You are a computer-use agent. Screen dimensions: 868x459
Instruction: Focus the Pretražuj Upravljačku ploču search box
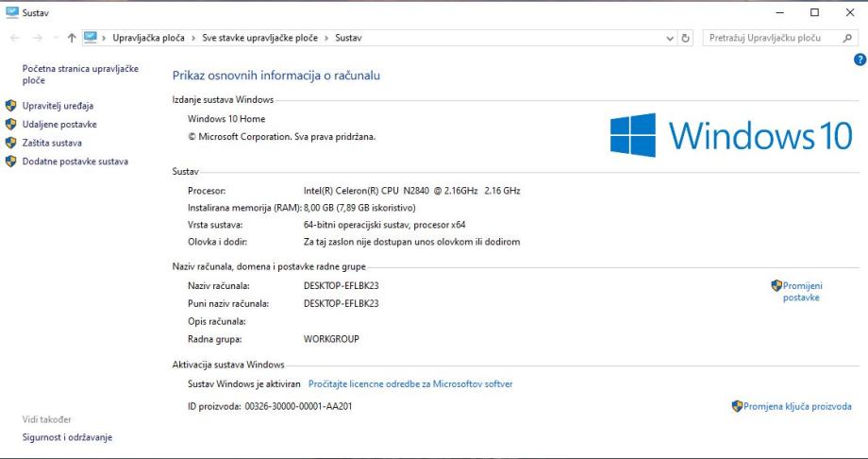click(779, 38)
